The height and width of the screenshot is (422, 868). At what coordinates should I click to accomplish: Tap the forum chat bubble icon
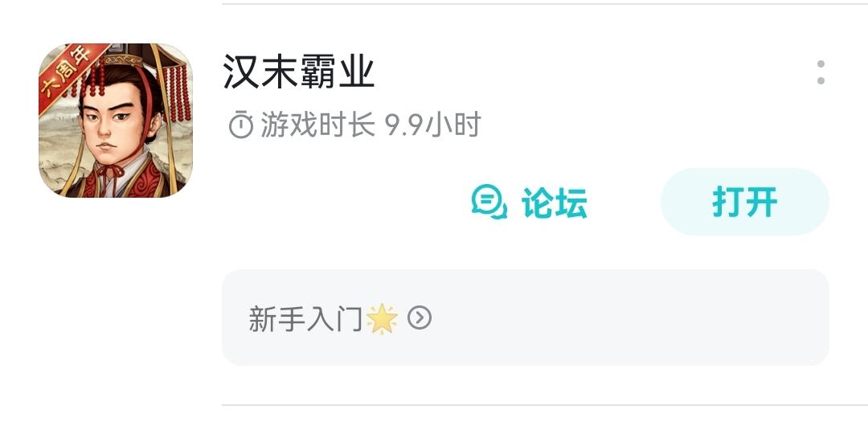489,202
